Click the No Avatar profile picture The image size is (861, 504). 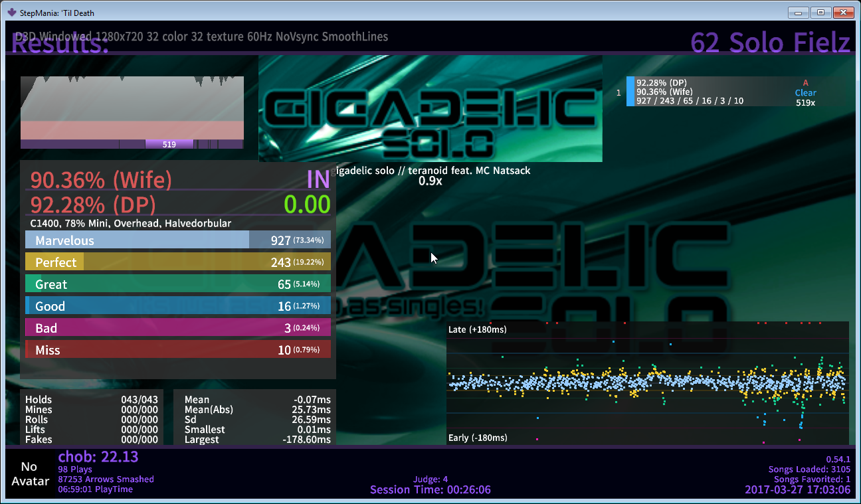tap(29, 474)
